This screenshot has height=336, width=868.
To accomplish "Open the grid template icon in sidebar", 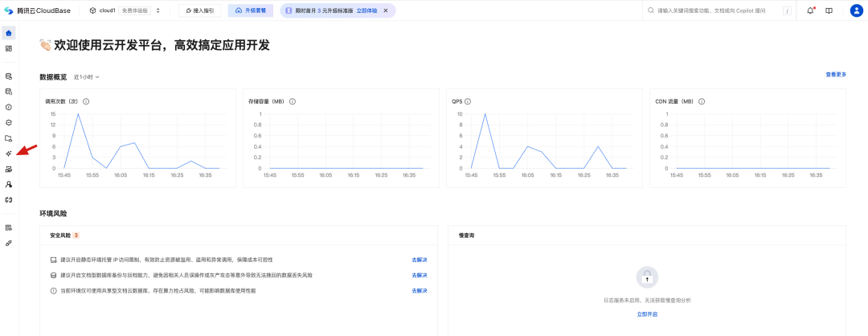I will (x=8, y=48).
